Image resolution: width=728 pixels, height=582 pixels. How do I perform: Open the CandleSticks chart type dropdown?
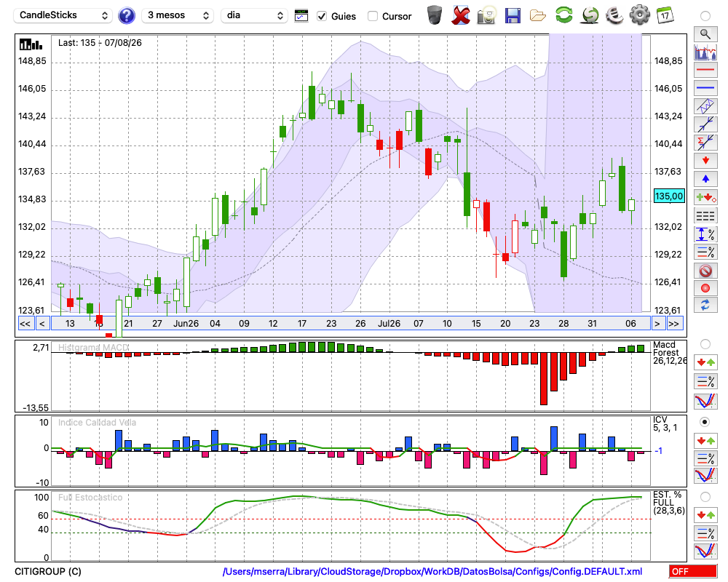[x=63, y=15]
